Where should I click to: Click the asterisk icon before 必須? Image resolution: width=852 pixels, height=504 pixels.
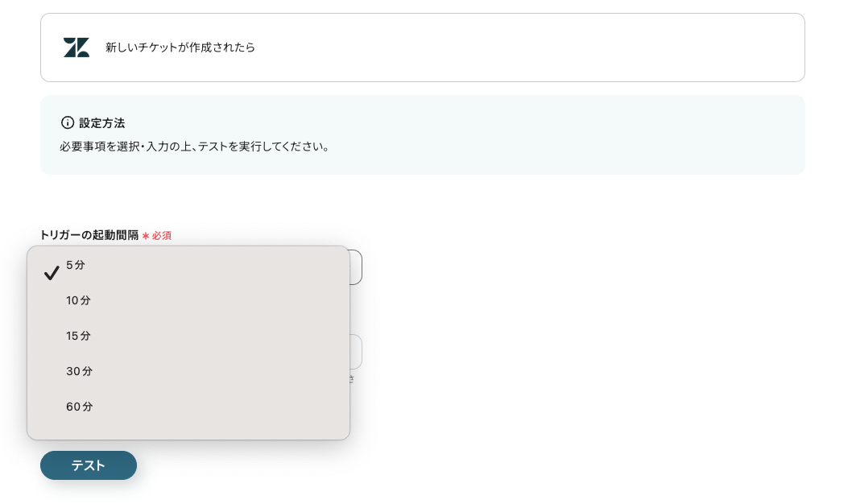(x=147, y=235)
